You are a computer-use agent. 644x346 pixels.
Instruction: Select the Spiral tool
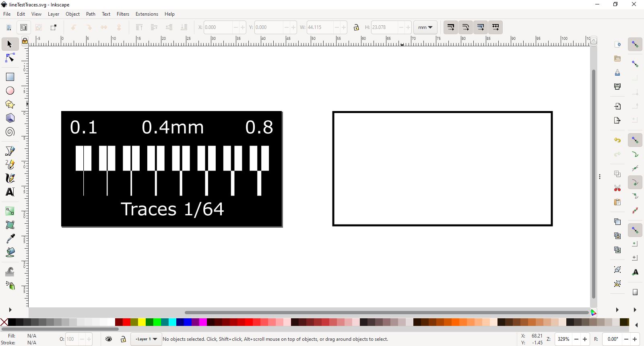coord(10,132)
